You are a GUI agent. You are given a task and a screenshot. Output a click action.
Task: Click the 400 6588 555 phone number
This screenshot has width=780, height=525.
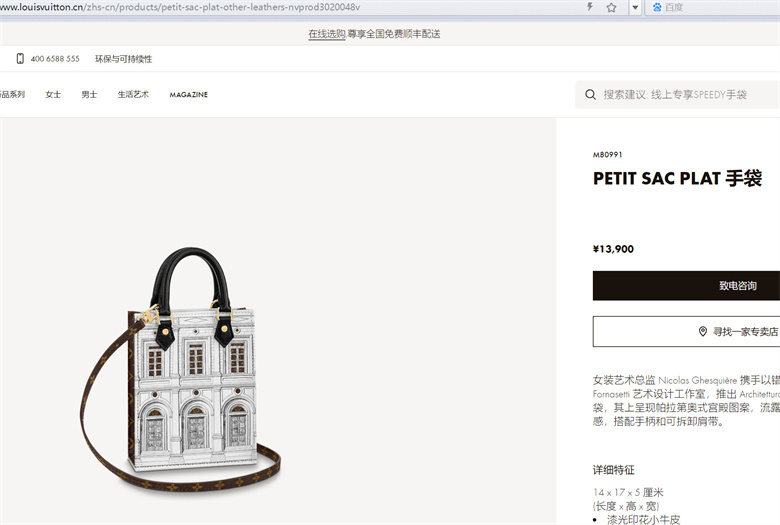pos(55,59)
